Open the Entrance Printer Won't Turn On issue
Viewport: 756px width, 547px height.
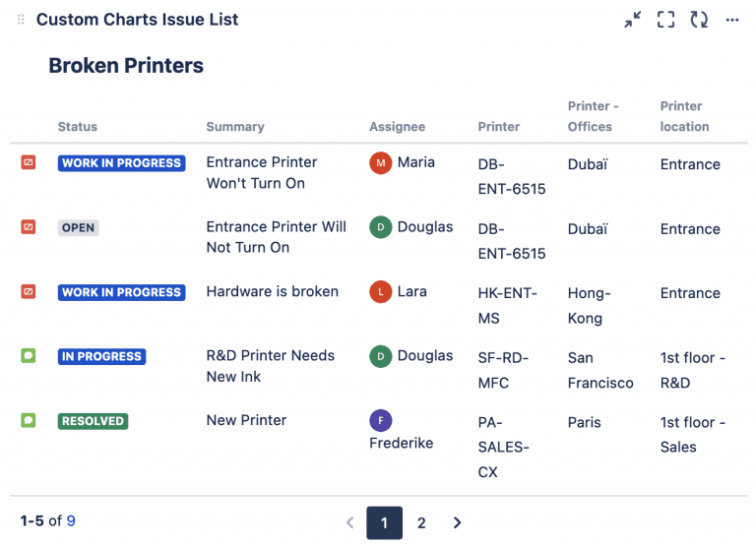click(262, 172)
